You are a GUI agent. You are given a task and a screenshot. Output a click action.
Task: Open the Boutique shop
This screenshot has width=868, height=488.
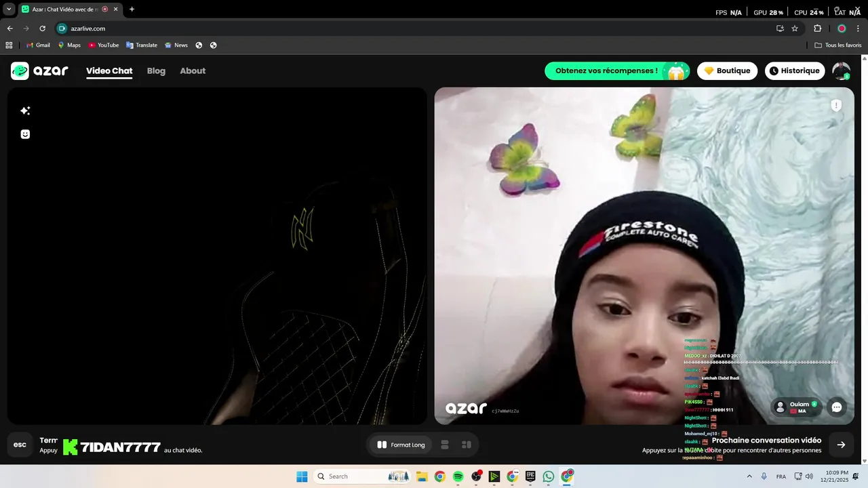pos(727,70)
